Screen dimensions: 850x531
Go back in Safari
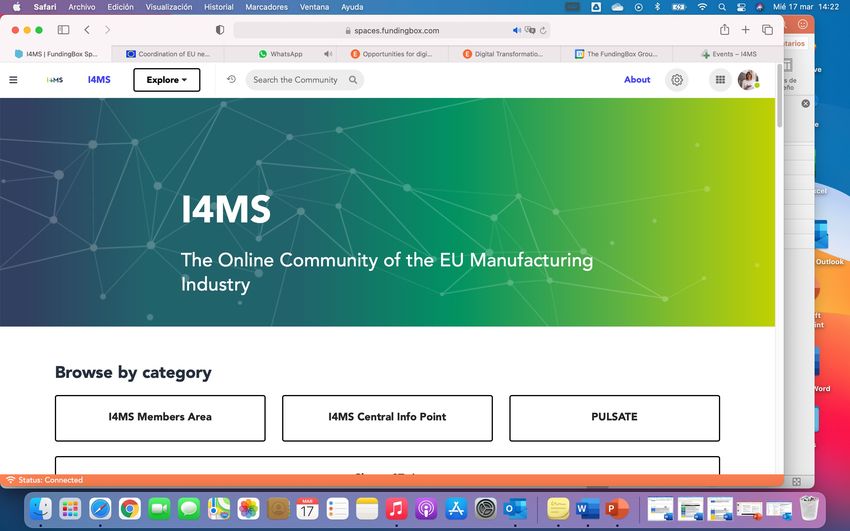pyautogui.click(x=87, y=30)
